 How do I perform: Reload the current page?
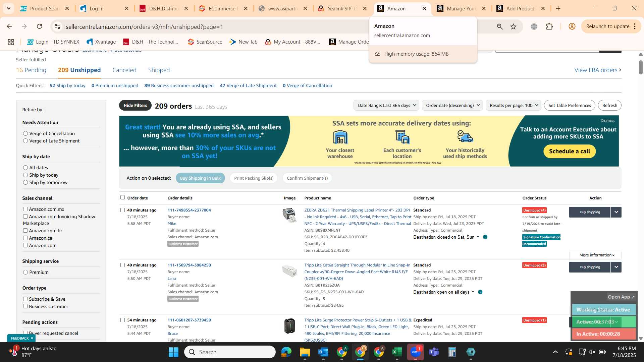39,26
